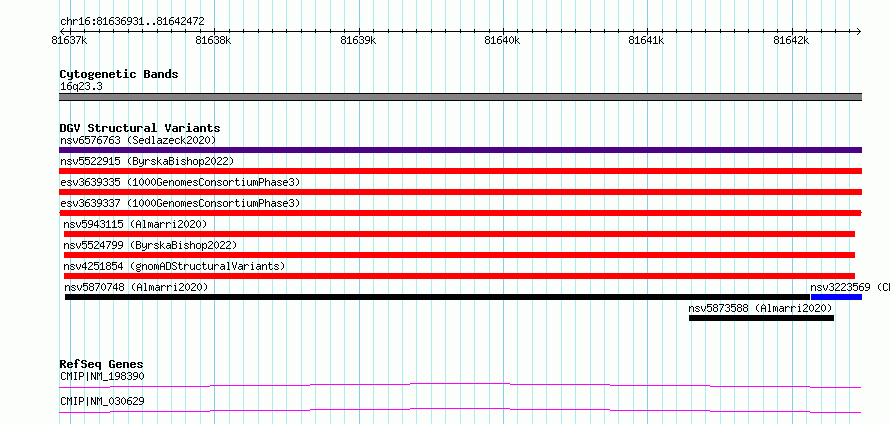Select the red nsv5522915 variant bar

460,171
